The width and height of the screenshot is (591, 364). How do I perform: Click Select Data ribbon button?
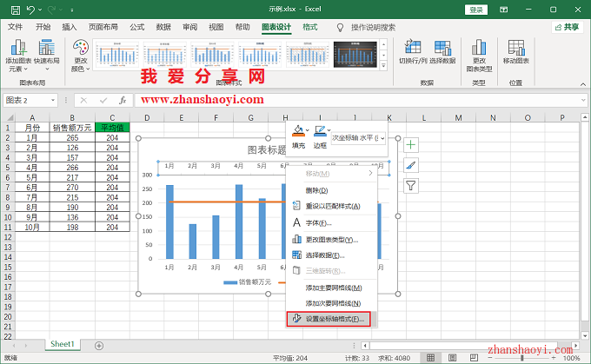point(442,51)
